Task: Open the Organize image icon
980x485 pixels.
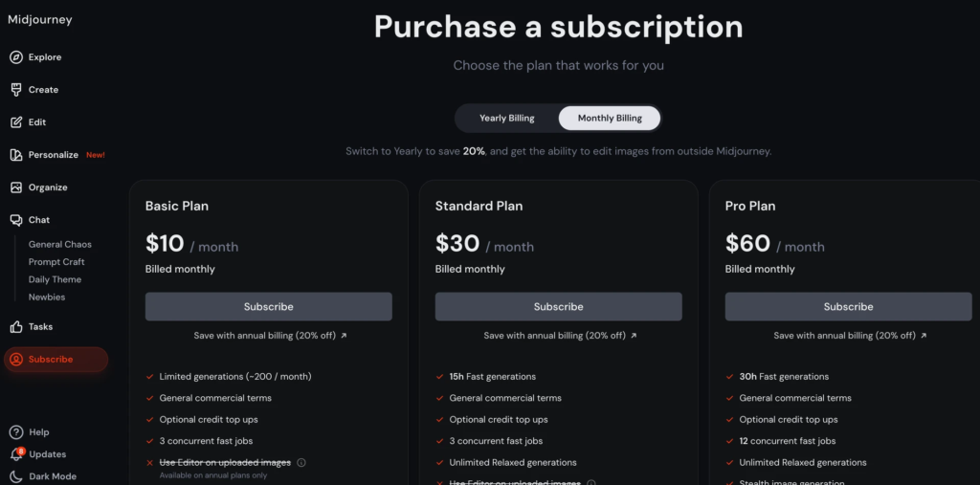Action: tap(16, 187)
